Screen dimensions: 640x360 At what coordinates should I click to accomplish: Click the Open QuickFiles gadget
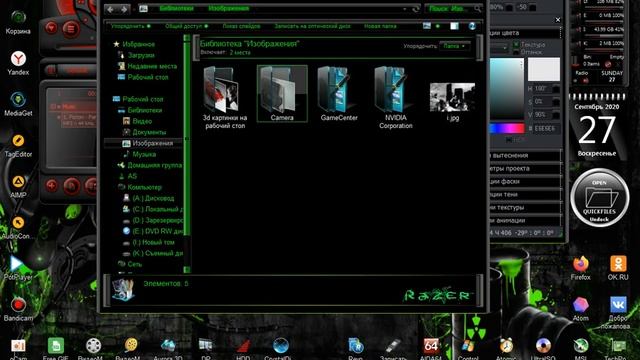point(599,198)
